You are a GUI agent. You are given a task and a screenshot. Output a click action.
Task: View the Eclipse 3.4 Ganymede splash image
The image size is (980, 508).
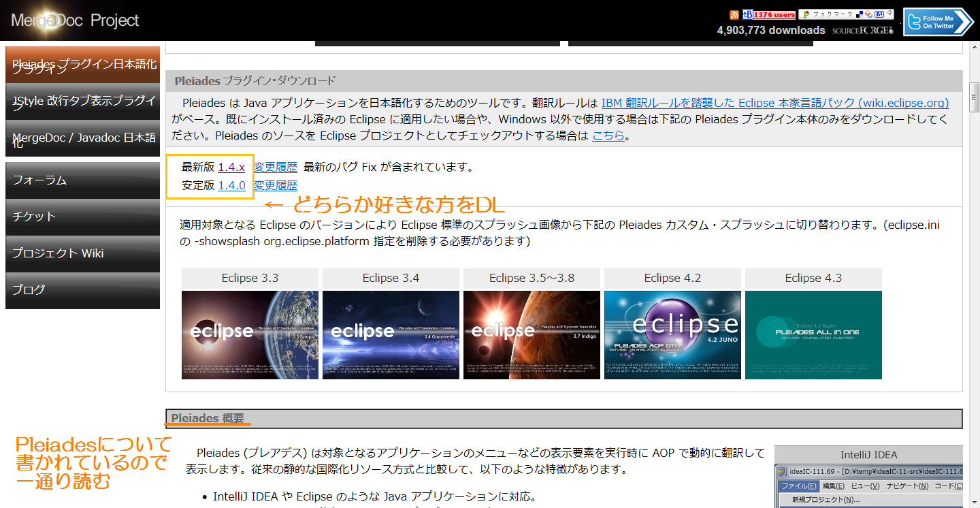pos(391,335)
